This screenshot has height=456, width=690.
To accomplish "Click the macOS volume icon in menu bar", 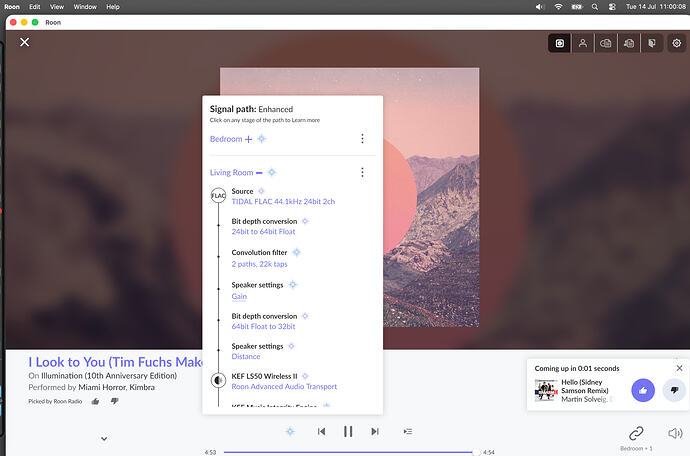I will coord(540,7).
